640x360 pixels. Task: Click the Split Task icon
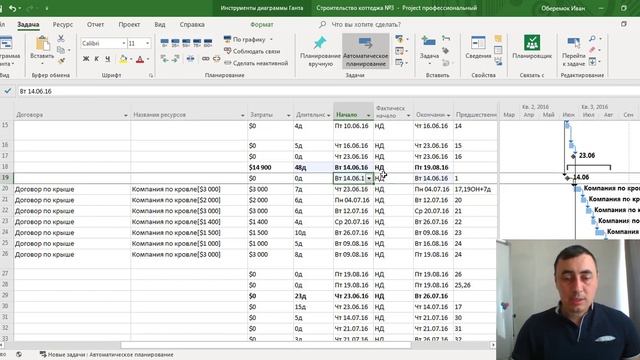191,59
